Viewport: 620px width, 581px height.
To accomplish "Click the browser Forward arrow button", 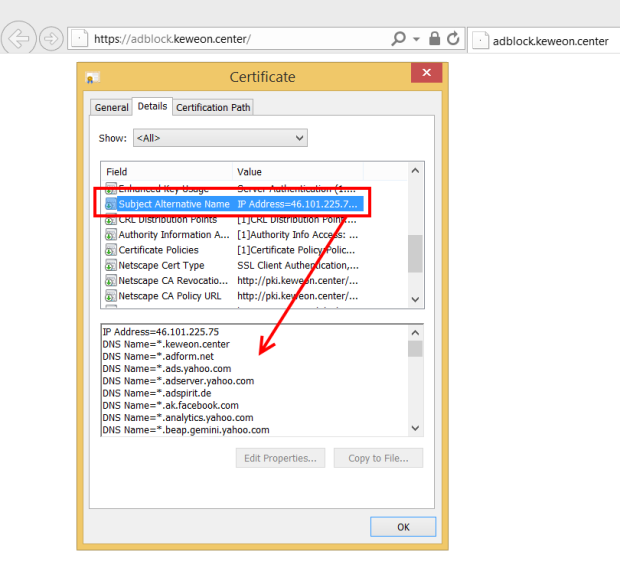I will (x=50, y=39).
